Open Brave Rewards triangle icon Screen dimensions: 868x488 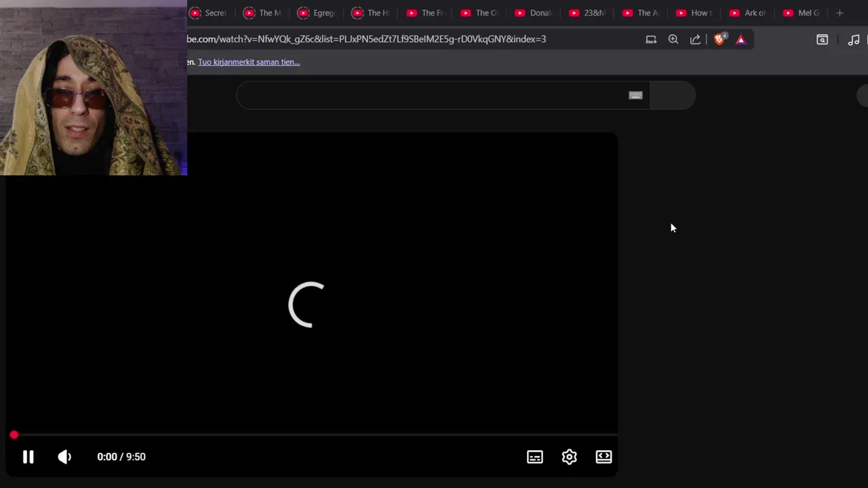pyautogui.click(x=741, y=39)
